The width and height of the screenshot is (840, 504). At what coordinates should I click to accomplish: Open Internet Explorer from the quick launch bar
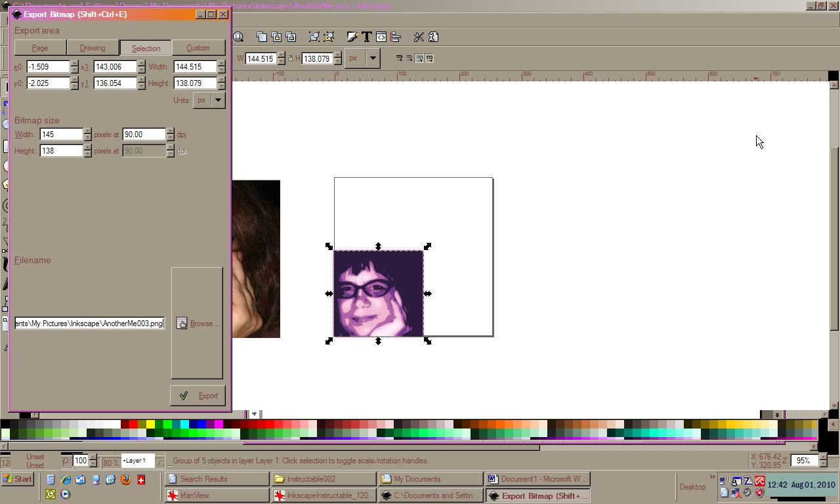66,480
